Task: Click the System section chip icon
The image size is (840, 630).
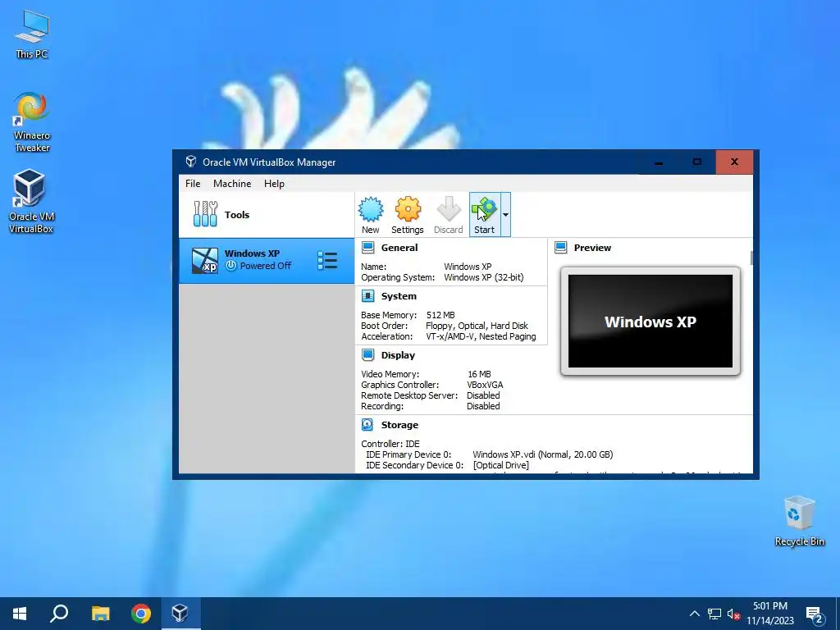Action: click(367, 295)
